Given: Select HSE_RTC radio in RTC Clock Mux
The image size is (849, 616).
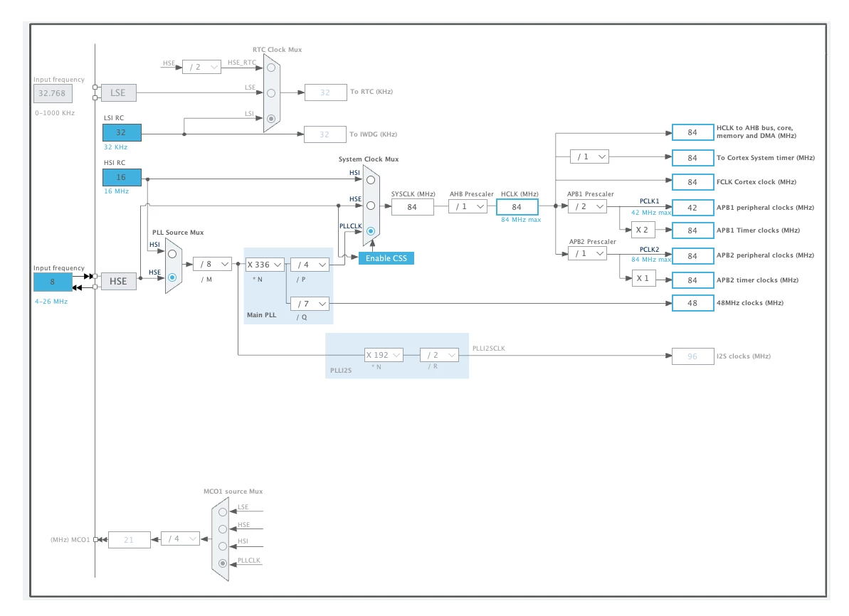Looking at the screenshot, I should click(271, 68).
